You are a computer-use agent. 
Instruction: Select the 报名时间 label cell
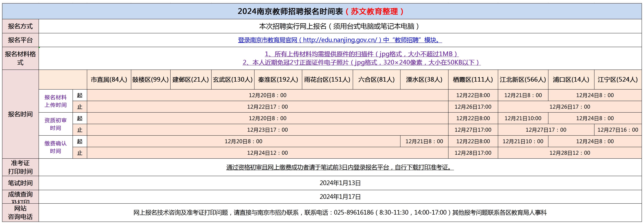point(20,114)
